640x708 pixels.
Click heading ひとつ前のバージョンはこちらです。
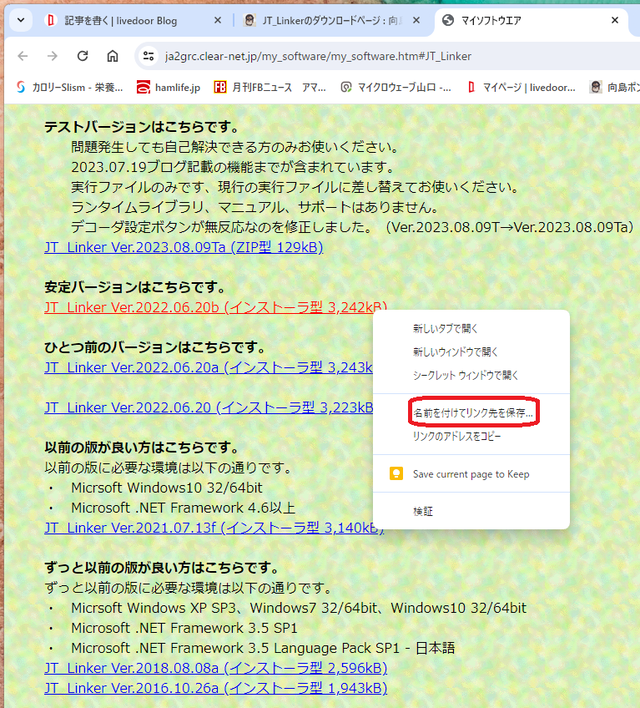point(155,348)
